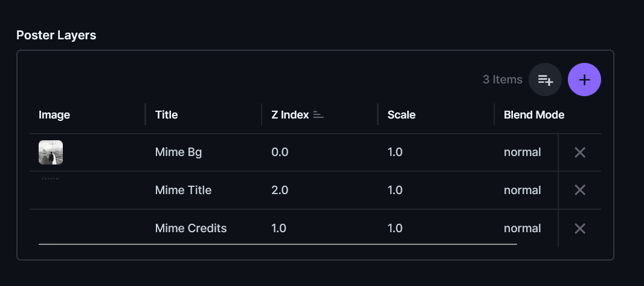The height and width of the screenshot is (286, 644).
Task: Sort by the Scale column header
Action: 401,115
